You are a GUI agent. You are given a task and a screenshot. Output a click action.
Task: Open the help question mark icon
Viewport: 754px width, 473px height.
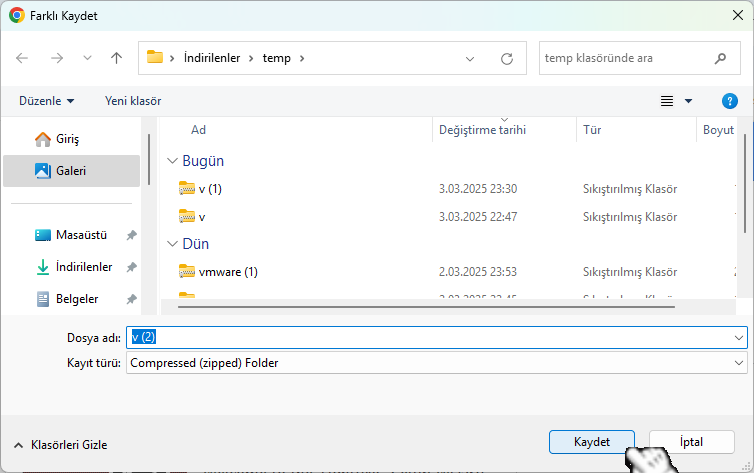tap(729, 101)
